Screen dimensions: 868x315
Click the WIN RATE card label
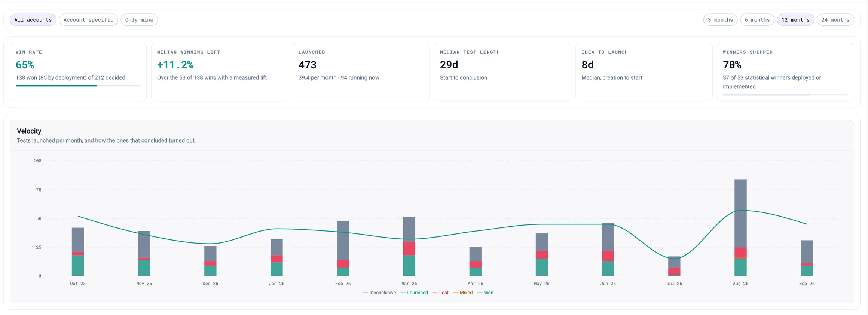click(29, 52)
